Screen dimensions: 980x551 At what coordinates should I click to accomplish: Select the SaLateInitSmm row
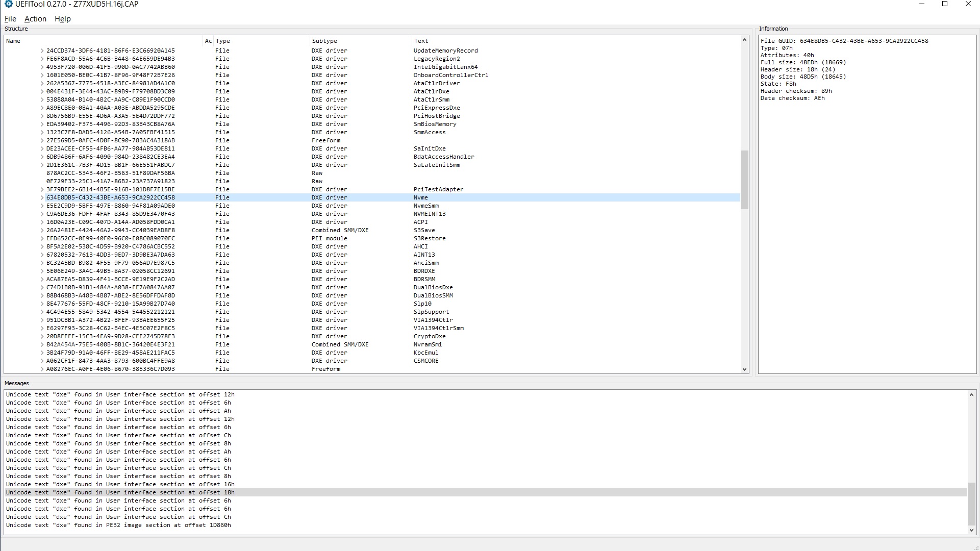(x=372, y=165)
